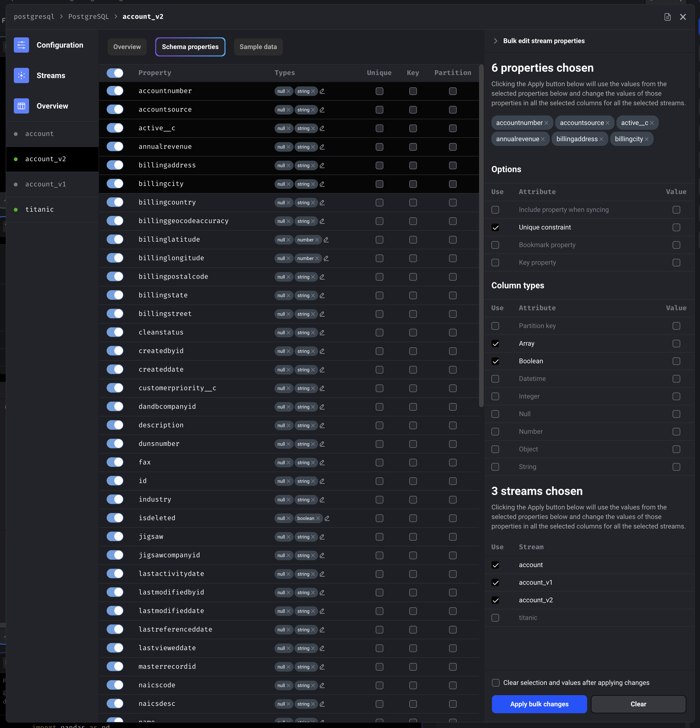Go to PostgreSQL breadcrumb link
This screenshot has width=700, height=728.
88,17
